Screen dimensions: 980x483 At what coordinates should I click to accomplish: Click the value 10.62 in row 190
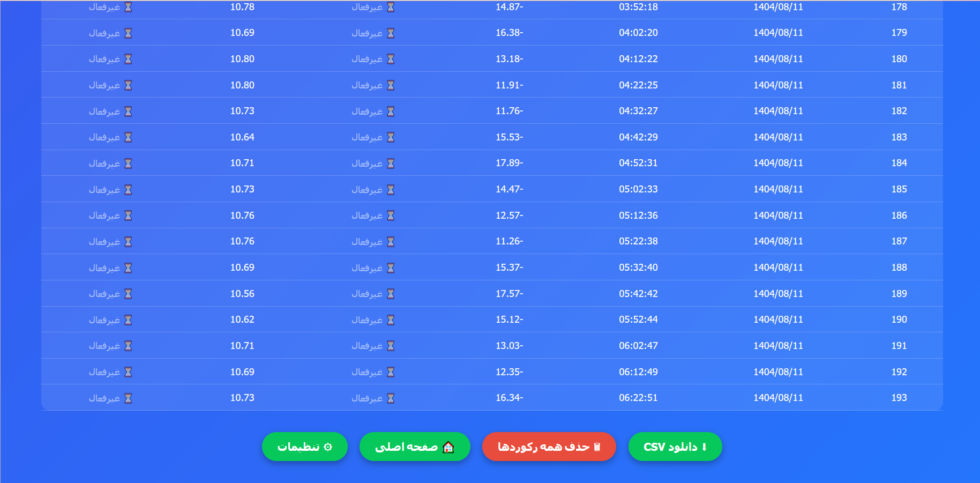click(x=242, y=319)
